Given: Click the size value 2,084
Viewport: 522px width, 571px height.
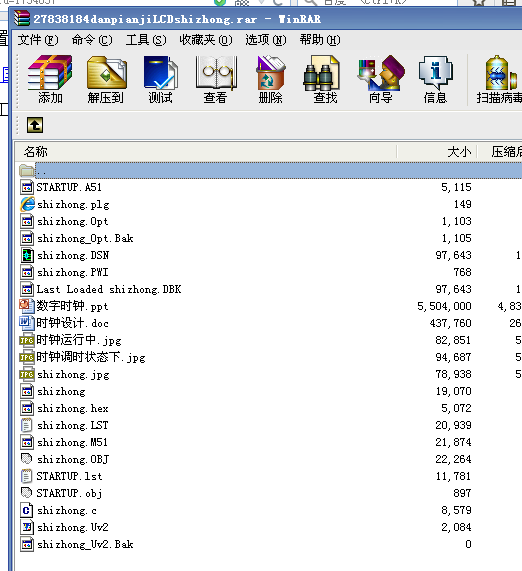Looking at the screenshot, I should point(456,527).
